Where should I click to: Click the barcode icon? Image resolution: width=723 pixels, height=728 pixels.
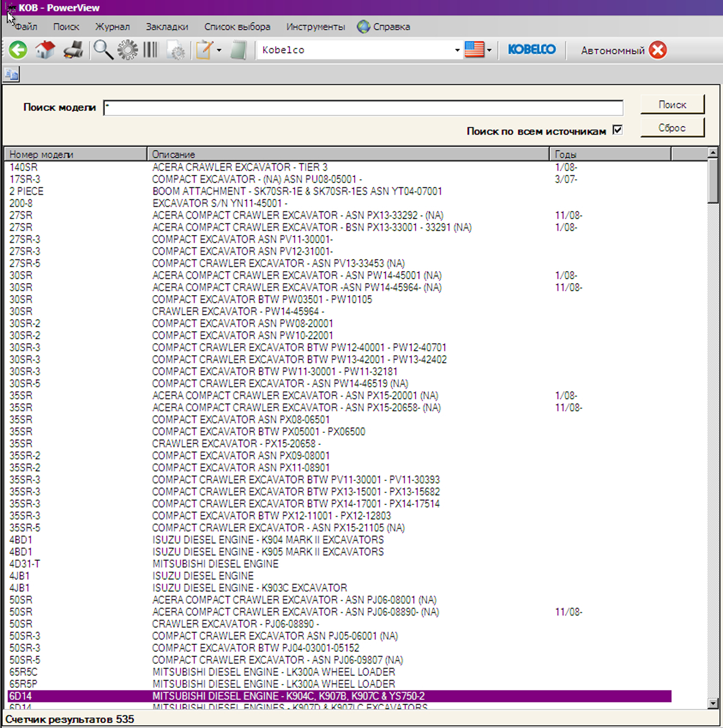151,50
